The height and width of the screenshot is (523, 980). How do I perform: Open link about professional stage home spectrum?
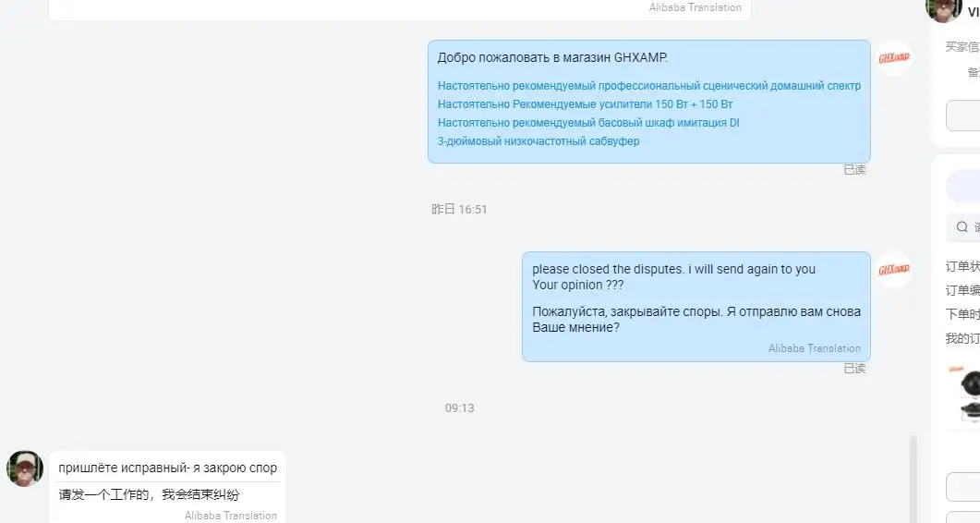click(x=648, y=86)
